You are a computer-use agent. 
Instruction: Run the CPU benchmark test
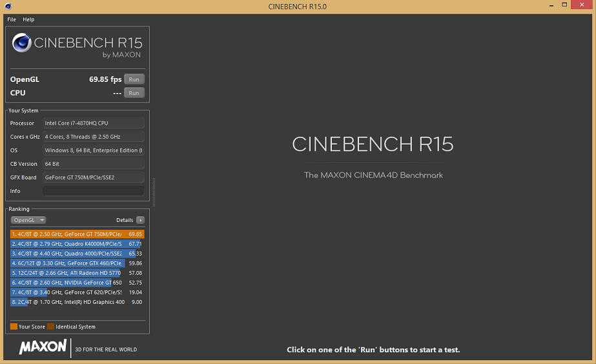tap(134, 93)
